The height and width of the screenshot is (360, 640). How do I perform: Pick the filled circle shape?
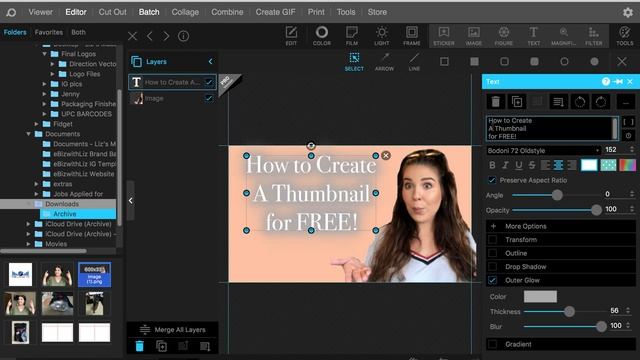click(x=594, y=62)
